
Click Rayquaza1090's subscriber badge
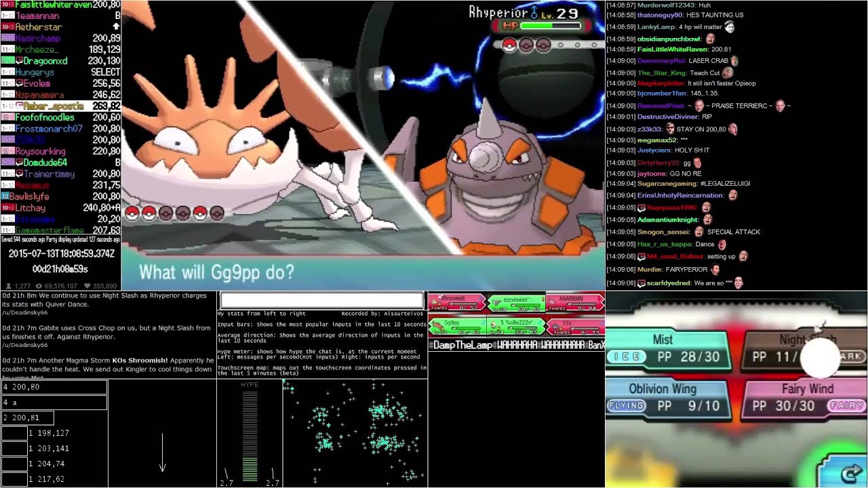[642, 207]
